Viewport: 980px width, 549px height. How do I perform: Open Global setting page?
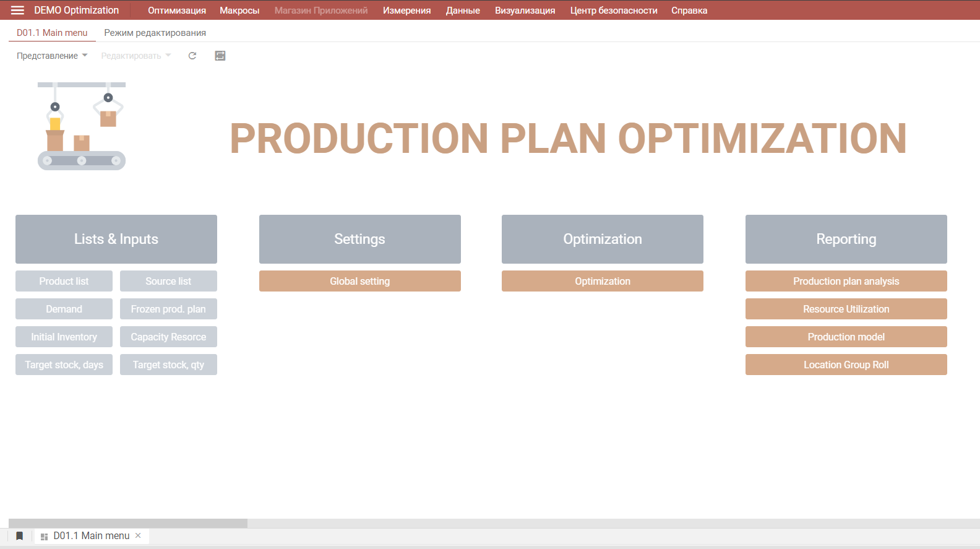click(359, 281)
